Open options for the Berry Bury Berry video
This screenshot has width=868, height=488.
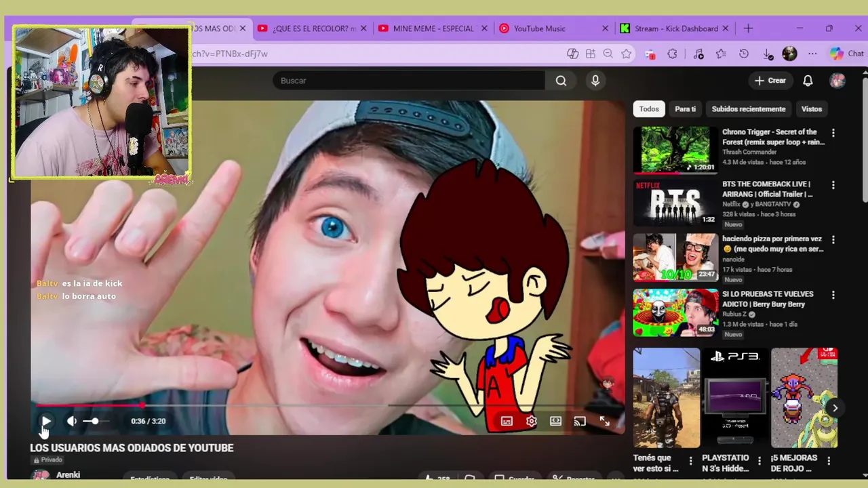(x=833, y=296)
